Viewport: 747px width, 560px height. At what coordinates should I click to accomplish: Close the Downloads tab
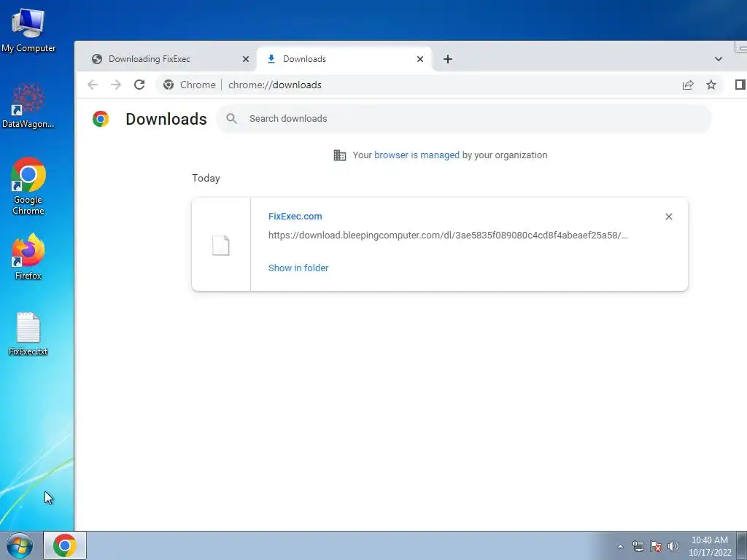(x=419, y=59)
